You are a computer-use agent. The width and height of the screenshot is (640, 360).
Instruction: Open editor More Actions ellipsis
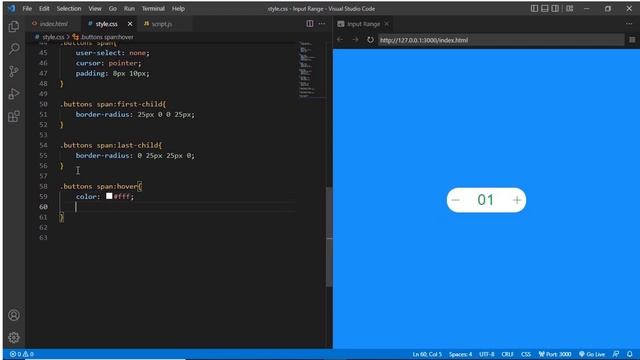[x=322, y=24]
